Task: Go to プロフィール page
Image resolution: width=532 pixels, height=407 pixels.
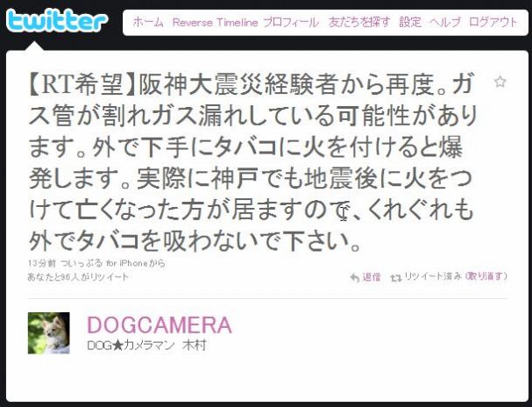Action: coord(291,23)
